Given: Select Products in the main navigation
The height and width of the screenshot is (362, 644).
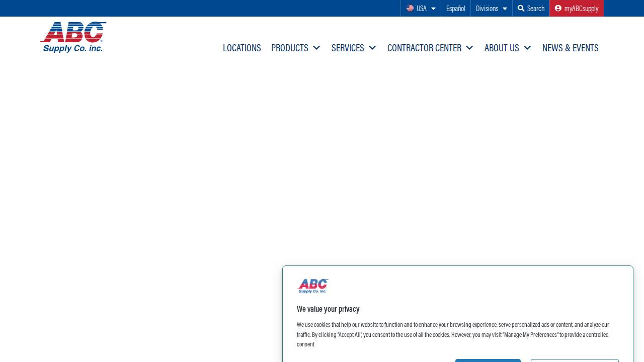Looking at the screenshot, I should 289,48.
